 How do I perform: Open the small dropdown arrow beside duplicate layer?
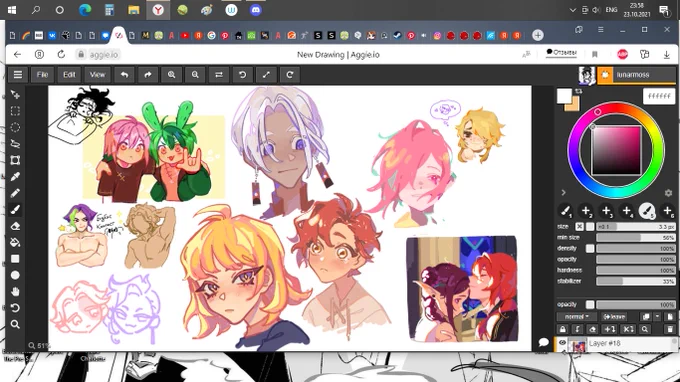pos(657,317)
